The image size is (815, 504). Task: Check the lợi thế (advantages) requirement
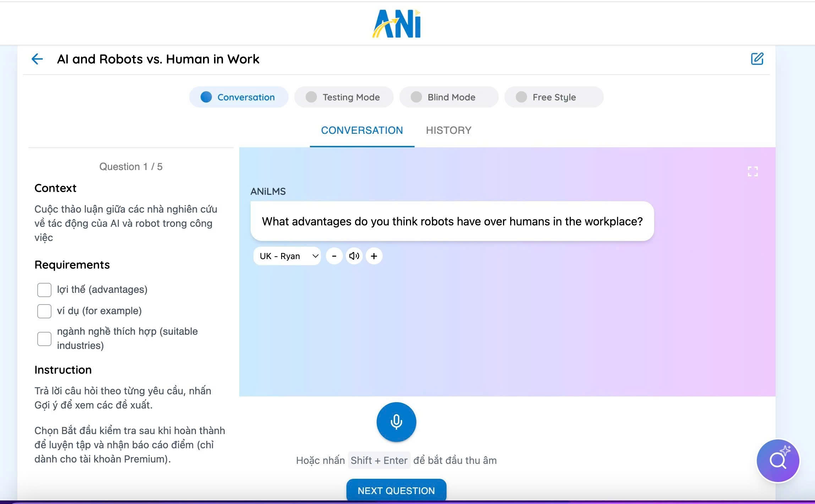(x=44, y=290)
